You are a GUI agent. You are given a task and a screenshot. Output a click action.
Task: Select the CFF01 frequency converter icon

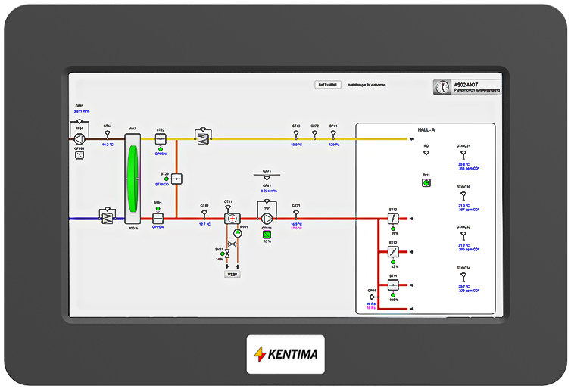point(80,155)
